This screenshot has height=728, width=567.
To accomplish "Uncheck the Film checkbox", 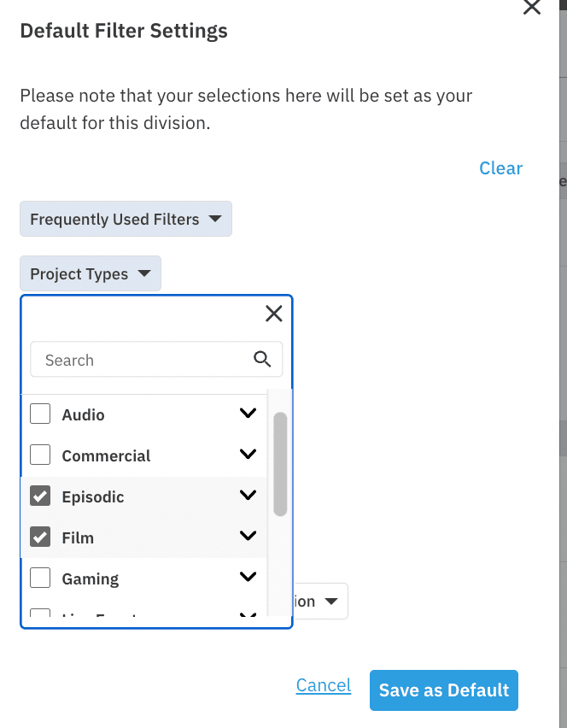I will click(x=40, y=537).
